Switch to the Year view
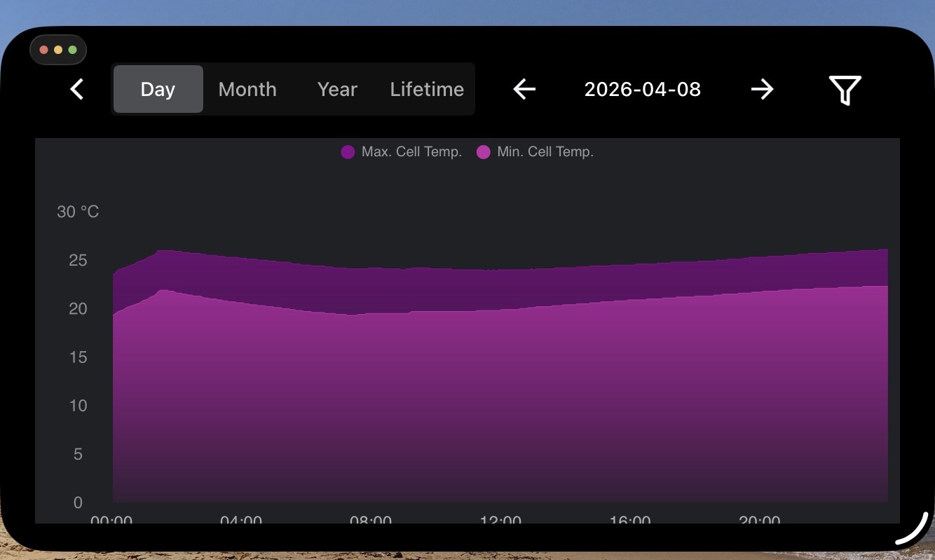The height and width of the screenshot is (560, 935). coord(337,89)
